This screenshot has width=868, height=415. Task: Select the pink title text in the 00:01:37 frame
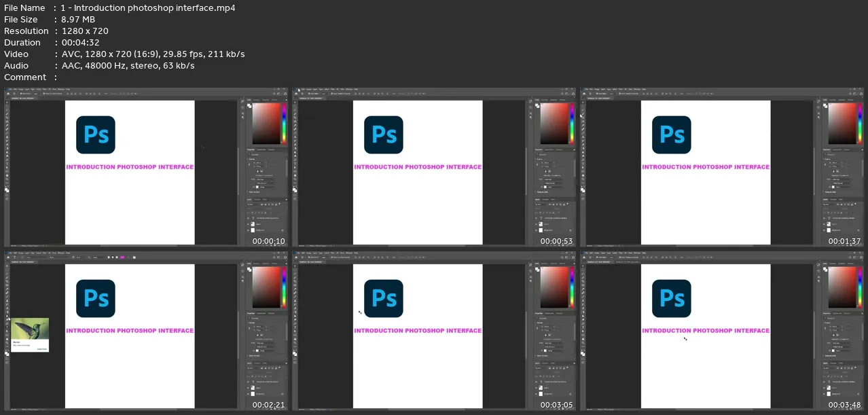(x=706, y=166)
